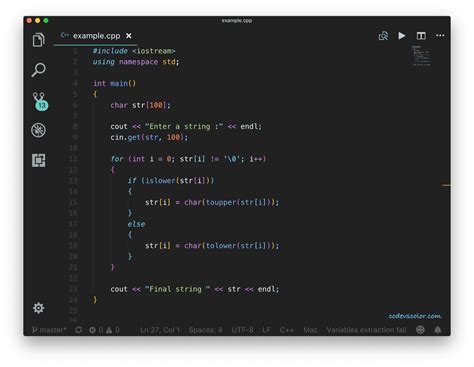
Task: Run the code with play button
Action: click(402, 36)
